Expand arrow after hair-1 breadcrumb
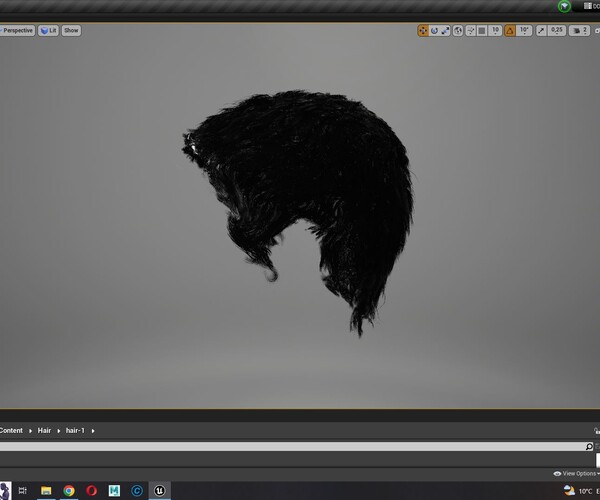 coord(93,431)
